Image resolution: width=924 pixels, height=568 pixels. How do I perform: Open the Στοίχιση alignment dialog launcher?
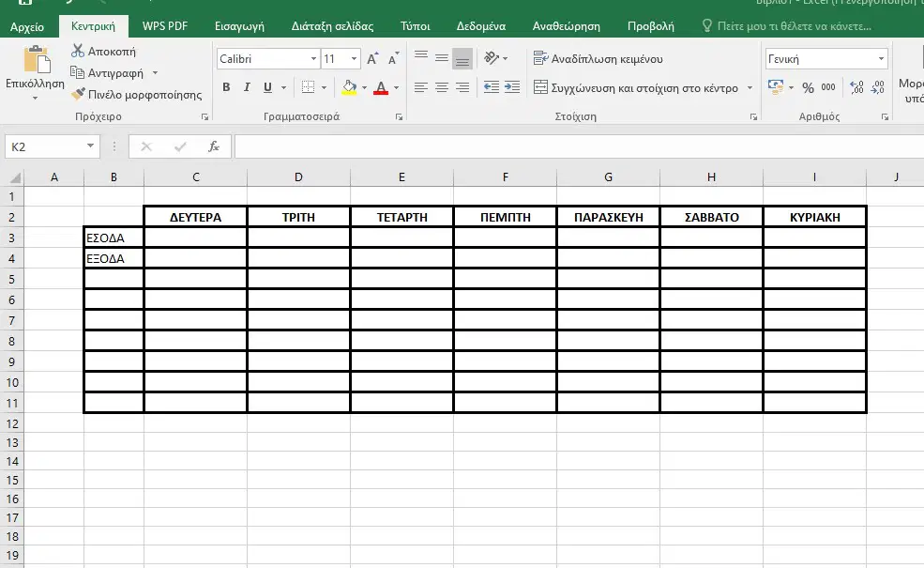(x=753, y=116)
